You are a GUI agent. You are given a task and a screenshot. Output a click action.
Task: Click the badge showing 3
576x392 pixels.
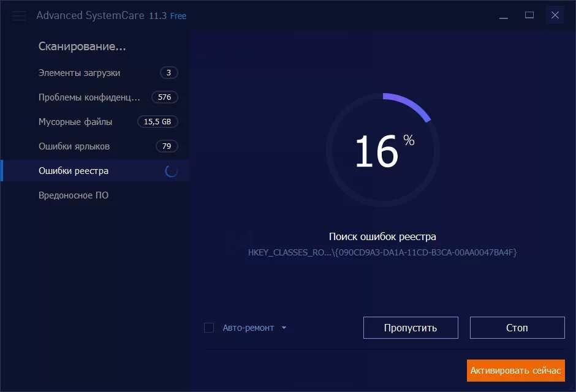click(x=169, y=73)
